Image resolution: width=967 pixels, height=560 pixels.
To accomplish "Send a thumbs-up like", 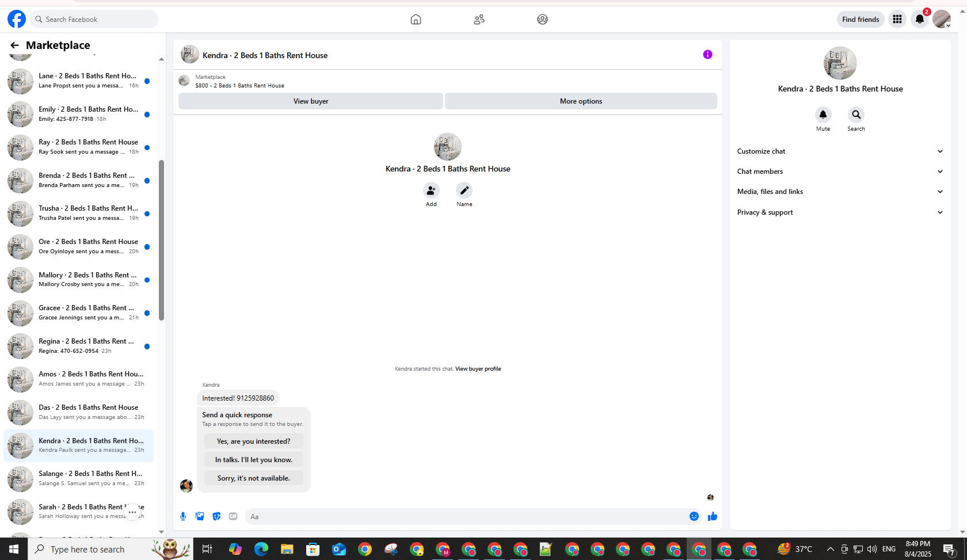I will click(x=713, y=516).
